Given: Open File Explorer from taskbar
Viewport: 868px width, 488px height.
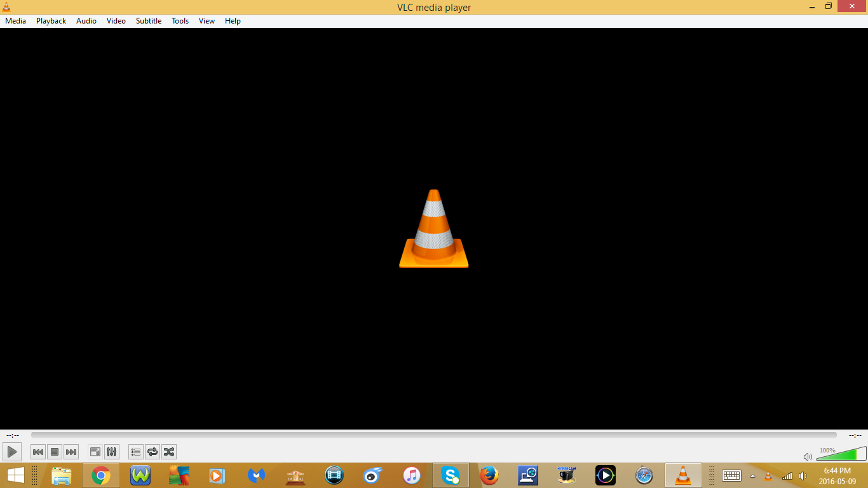Looking at the screenshot, I should click(x=62, y=475).
